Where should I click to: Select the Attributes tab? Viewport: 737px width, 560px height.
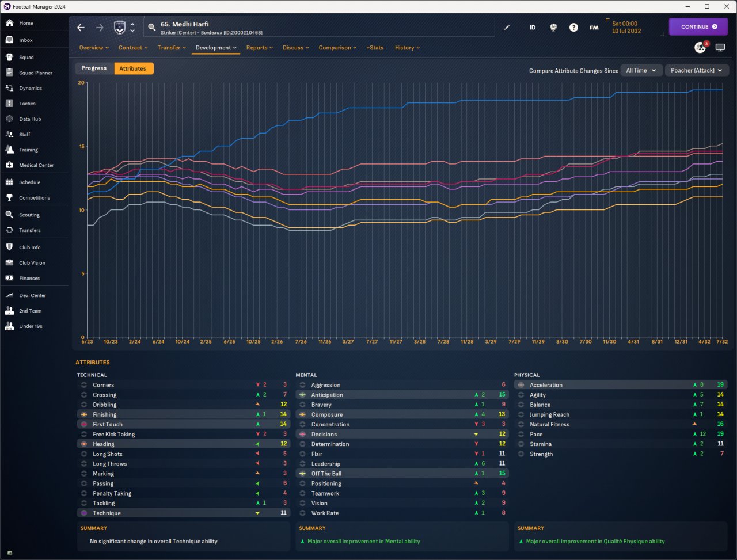click(x=133, y=68)
